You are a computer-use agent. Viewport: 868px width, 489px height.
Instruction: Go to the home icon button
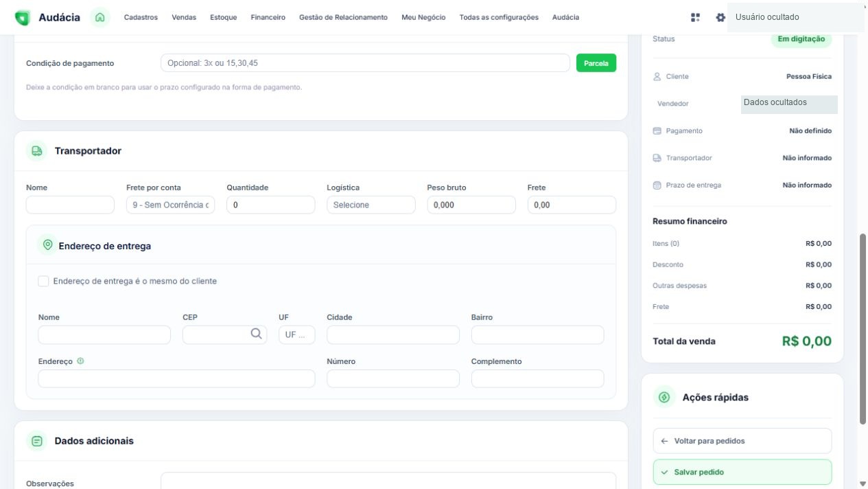100,17
